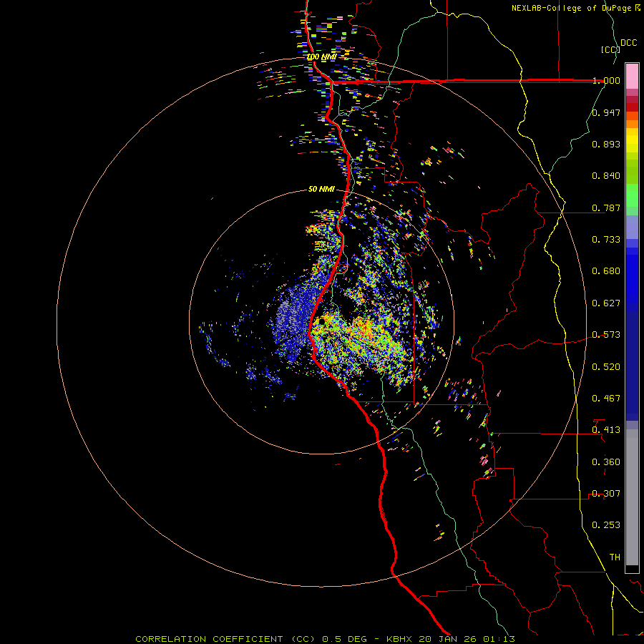Click the KBHX station identifier in the caption
The width and height of the screenshot is (644, 644).
(x=401, y=639)
